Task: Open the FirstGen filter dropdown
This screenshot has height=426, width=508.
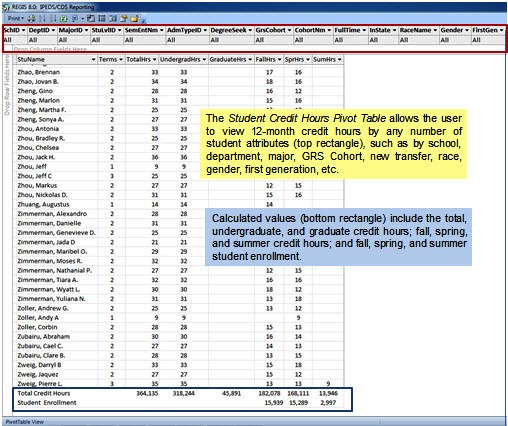Action: [501, 30]
